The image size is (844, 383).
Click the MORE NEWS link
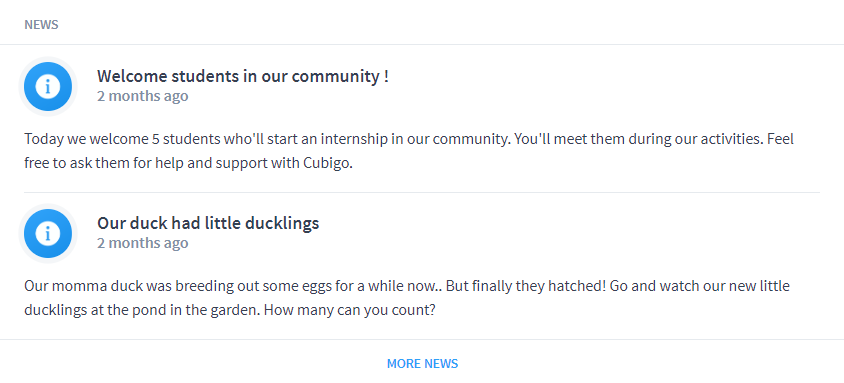coord(423,364)
